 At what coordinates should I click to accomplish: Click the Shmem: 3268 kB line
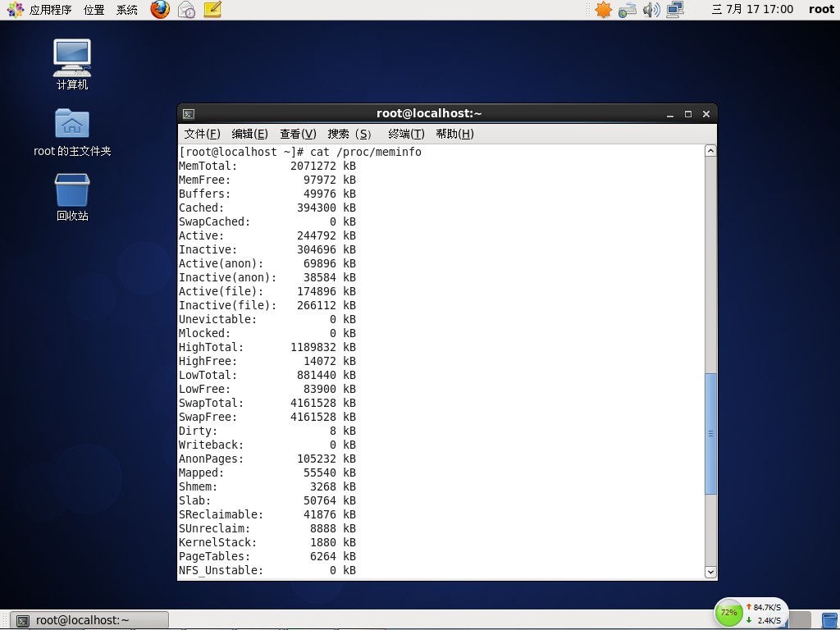click(x=267, y=486)
